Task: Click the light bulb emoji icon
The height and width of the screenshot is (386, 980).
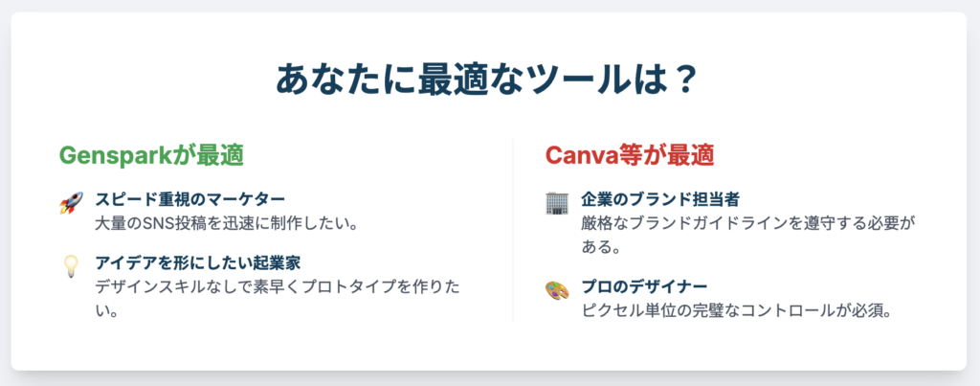Action: [71, 266]
